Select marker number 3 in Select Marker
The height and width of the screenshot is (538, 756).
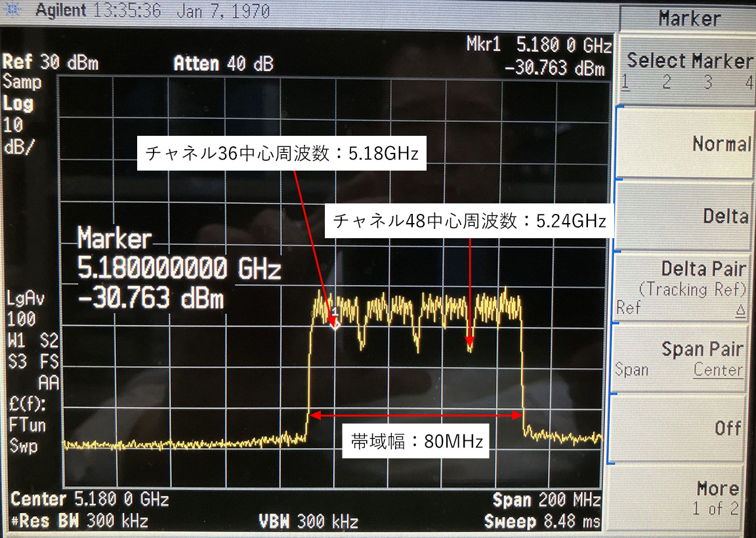click(x=708, y=83)
